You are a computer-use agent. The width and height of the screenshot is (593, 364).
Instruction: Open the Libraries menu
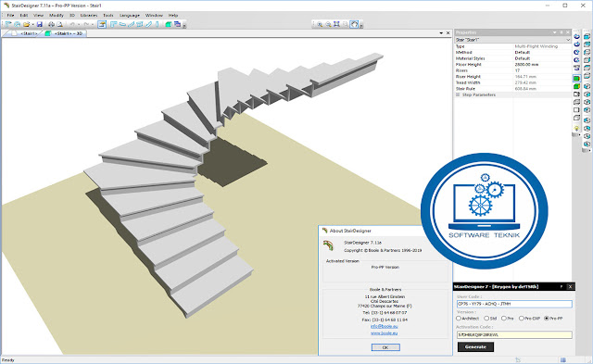coord(89,16)
